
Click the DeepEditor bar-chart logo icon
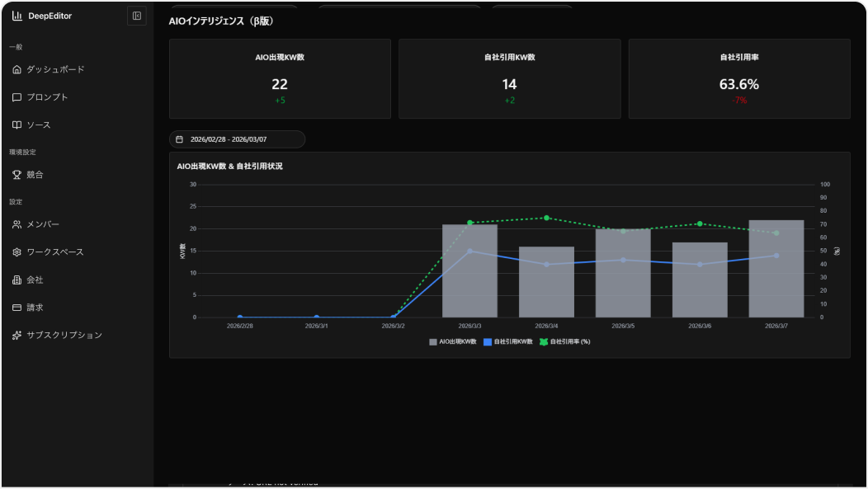[x=17, y=16]
